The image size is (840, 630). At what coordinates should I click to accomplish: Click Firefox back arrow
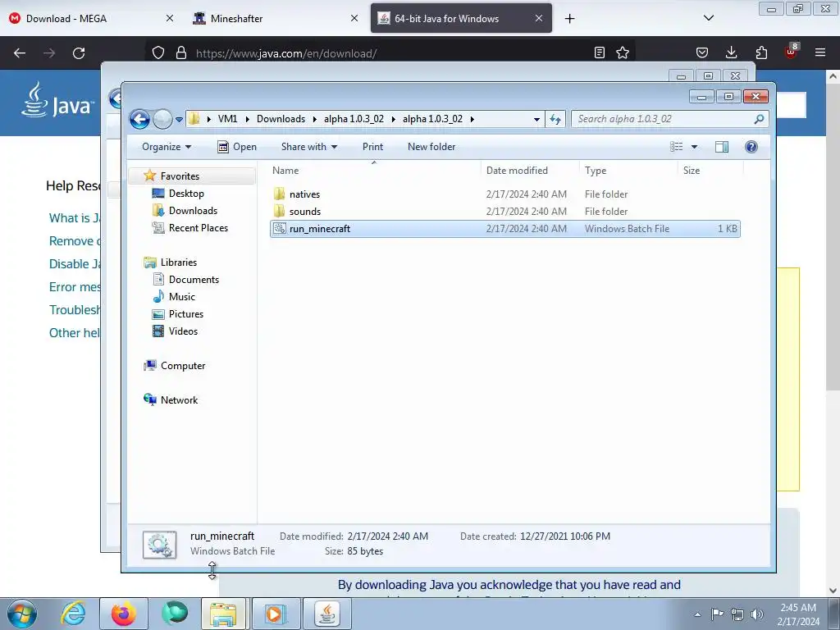tap(20, 53)
